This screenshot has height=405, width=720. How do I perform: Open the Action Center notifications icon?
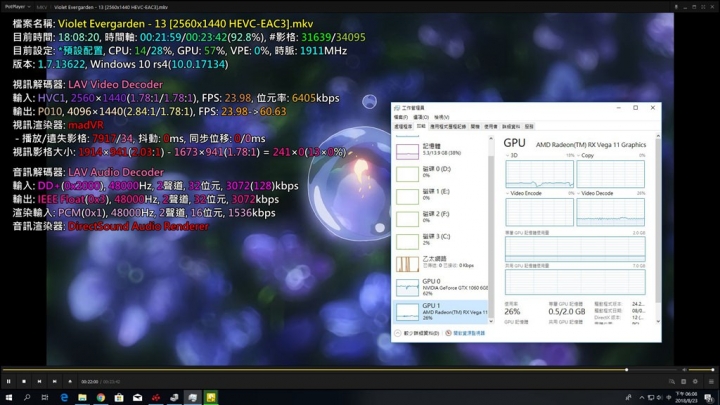click(709, 398)
